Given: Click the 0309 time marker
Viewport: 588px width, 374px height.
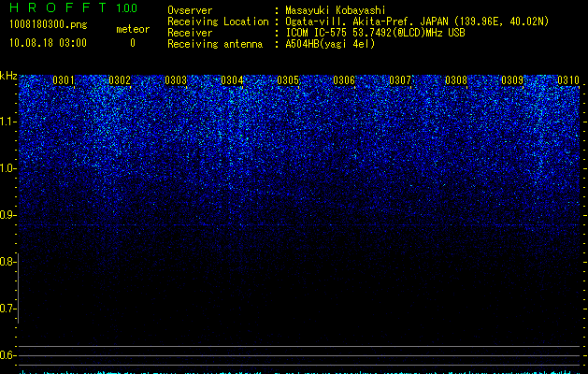Looking at the screenshot, I should pyautogui.click(x=512, y=80).
